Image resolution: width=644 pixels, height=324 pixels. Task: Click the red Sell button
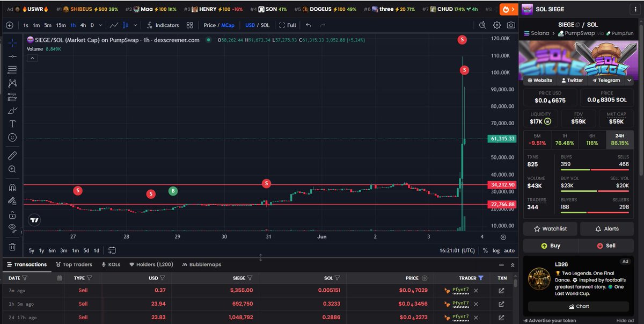[x=606, y=246]
